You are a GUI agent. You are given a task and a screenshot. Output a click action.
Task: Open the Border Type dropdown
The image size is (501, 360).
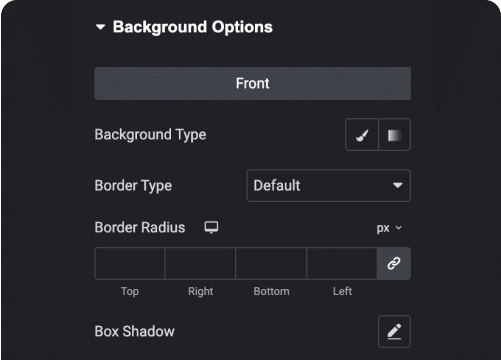click(x=329, y=185)
